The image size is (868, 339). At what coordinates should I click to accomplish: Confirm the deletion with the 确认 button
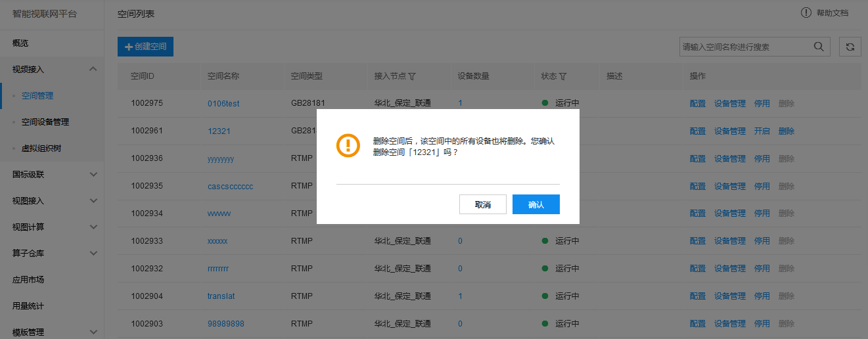click(536, 204)
